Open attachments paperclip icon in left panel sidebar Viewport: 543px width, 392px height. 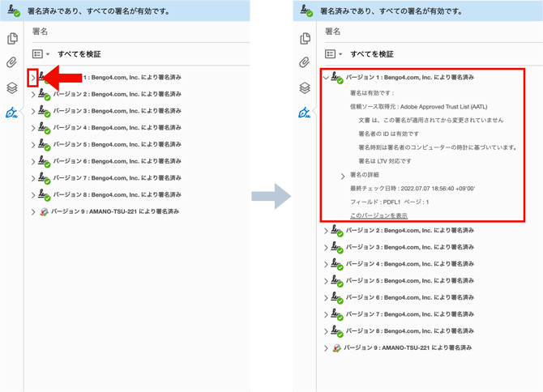(x=12, y=62)
